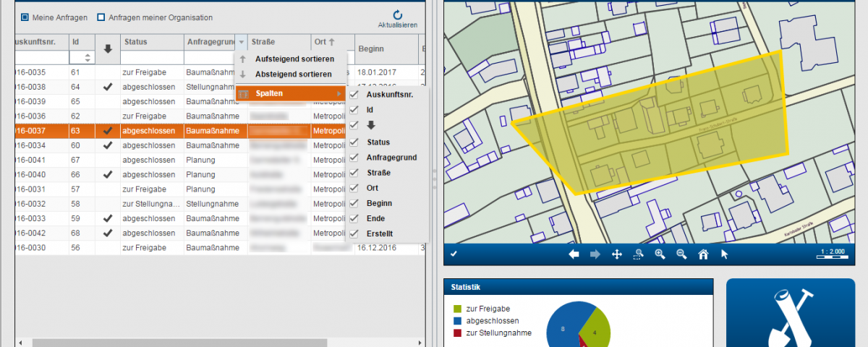This screenshot has width=868, height=347.
Task: Open the Spalten menu entry
Action: click(x=290, y=94)
